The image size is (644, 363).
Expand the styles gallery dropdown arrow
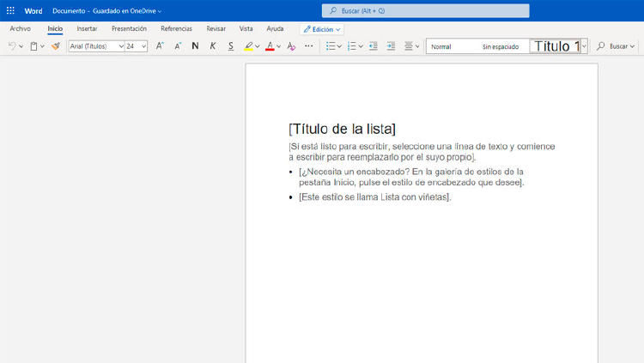[584, 46]
